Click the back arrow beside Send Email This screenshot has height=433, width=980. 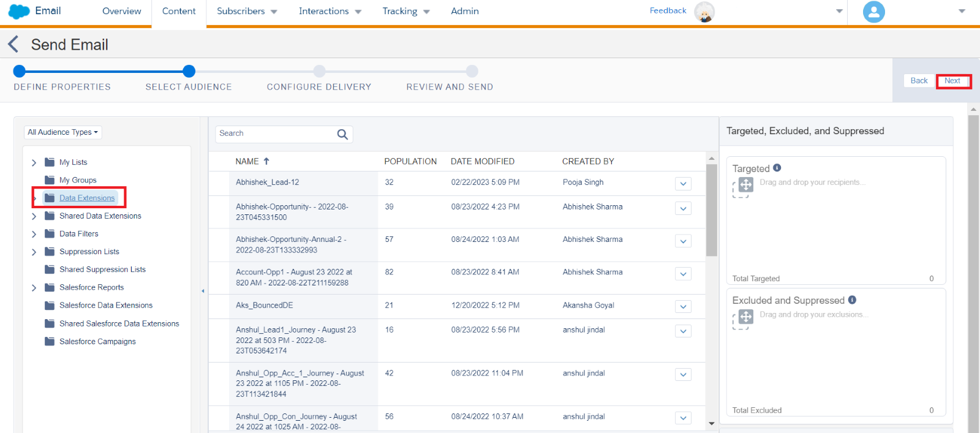(x=13, y=44)
